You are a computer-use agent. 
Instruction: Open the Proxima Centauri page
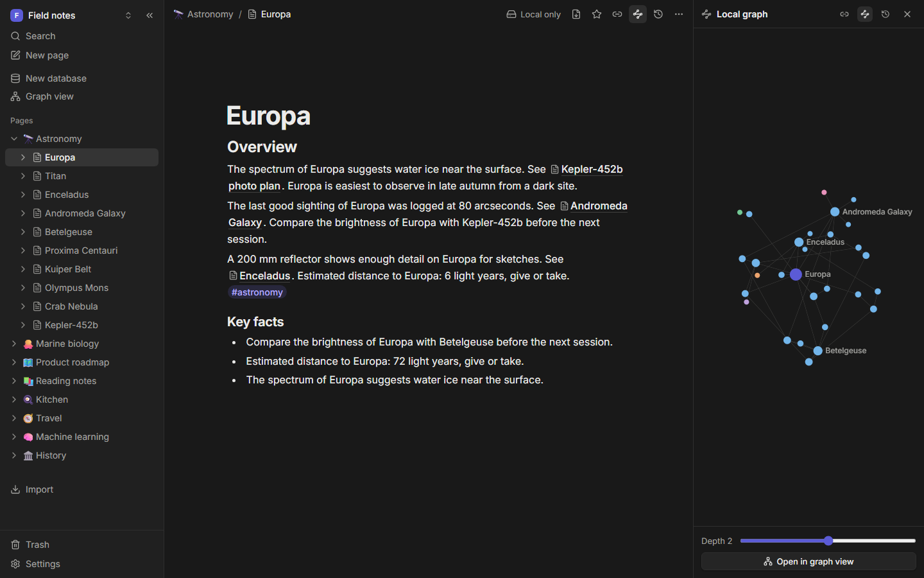pos(81,250)
